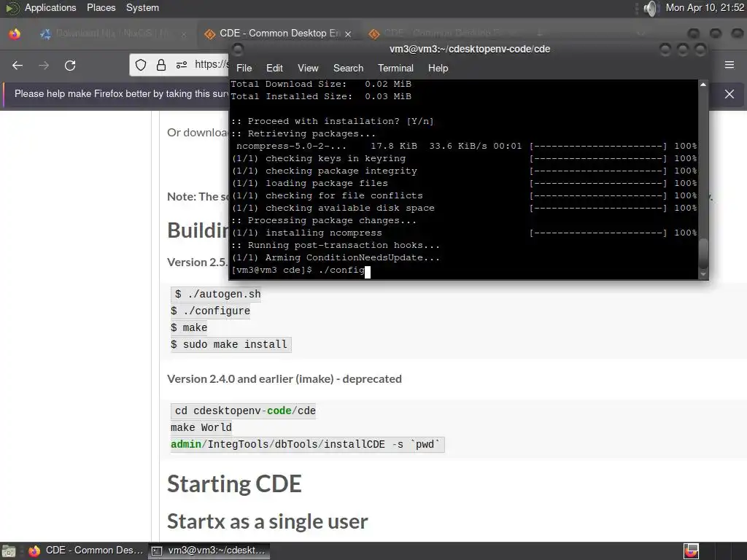
Task: Click the padlock site security icon
Action: (x=161, y=65)
